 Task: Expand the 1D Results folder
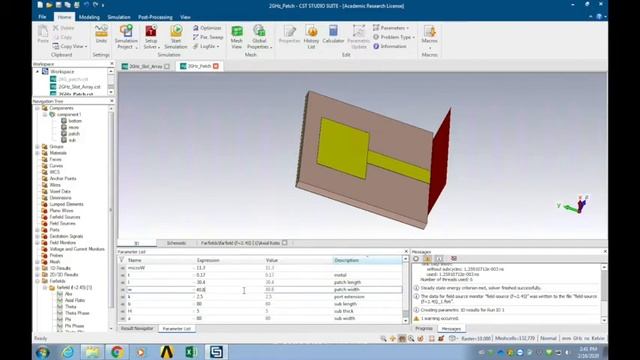38,268
